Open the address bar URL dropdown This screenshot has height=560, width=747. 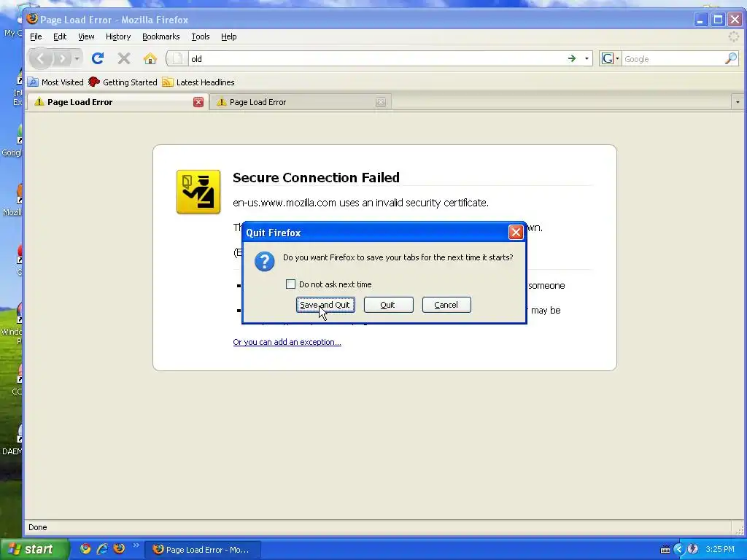coord(587,58)
